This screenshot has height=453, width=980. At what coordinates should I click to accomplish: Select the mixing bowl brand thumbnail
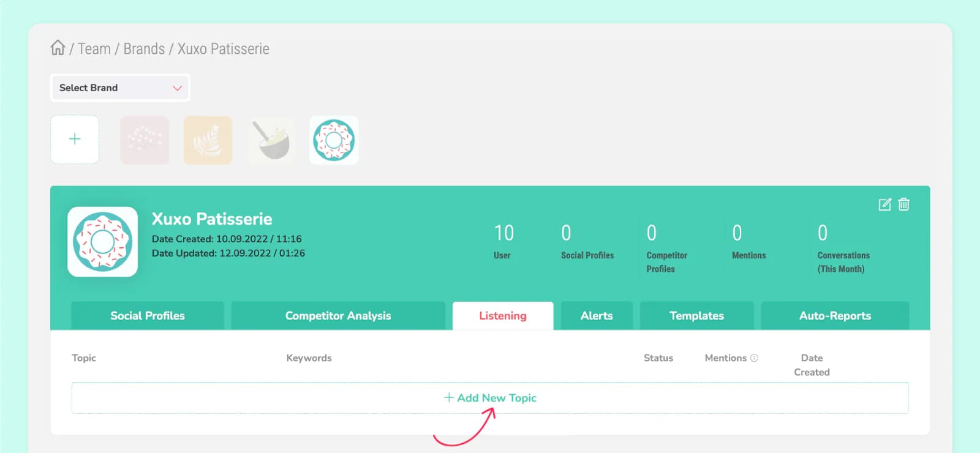[271, 140]
